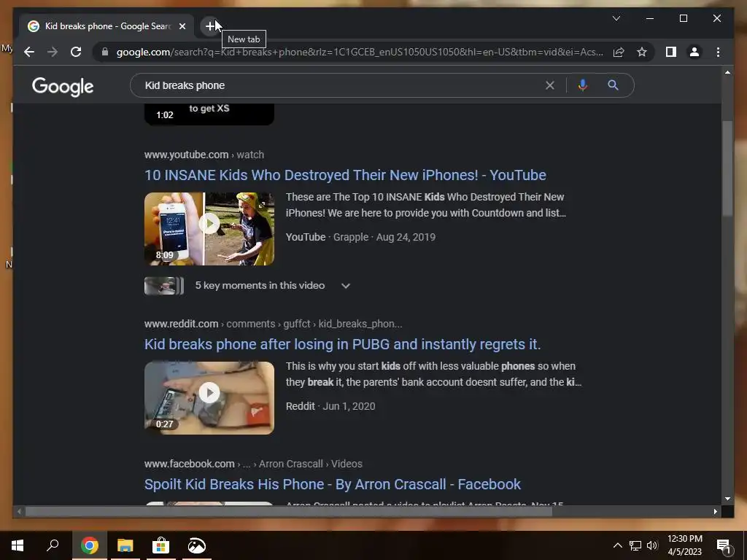Clear the search box with X
The width and height of the screenshot is (747, 560).
pyautogui.click(x=550, y=85)
